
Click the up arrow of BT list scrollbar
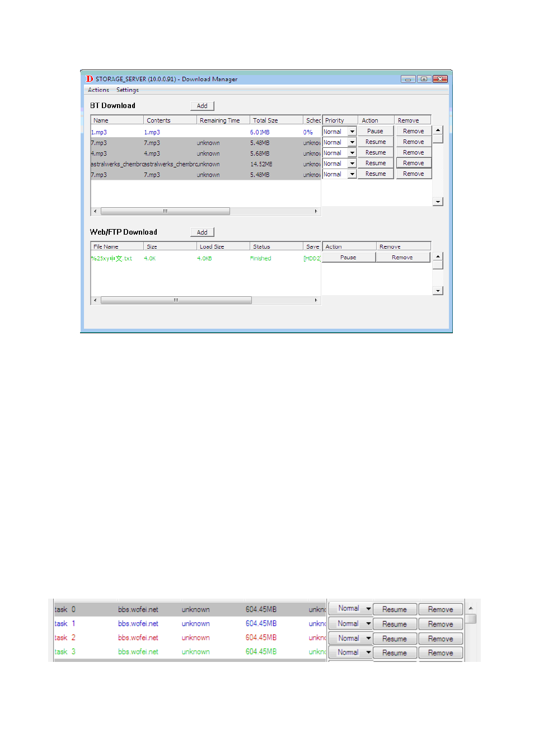(438, 130)
